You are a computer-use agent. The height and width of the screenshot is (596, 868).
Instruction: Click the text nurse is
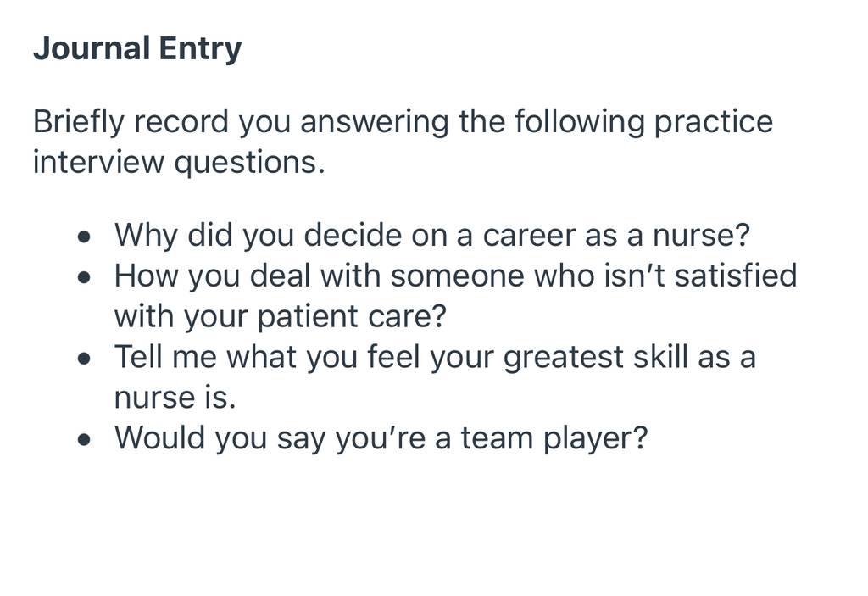[x=175, y=397]
